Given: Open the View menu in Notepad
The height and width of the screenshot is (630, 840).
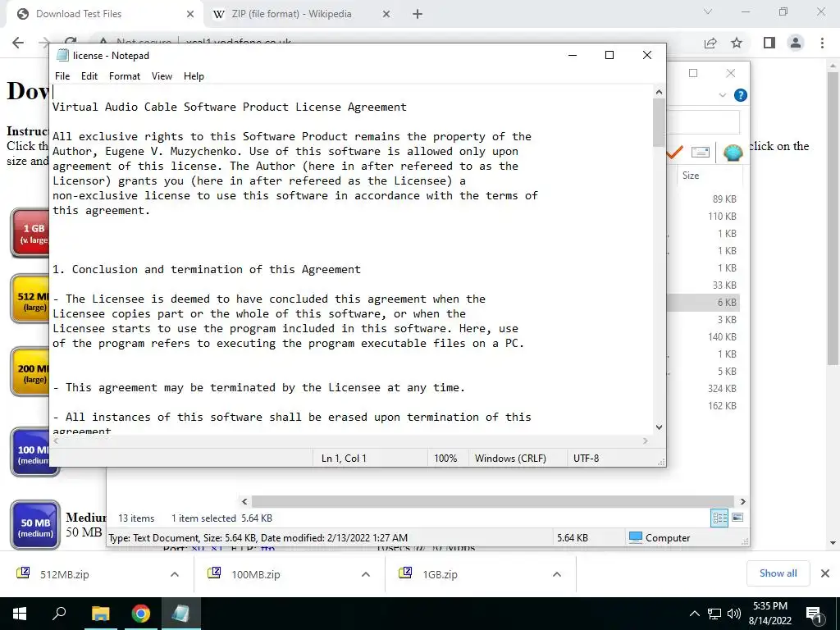Looking at the screenshot, I should point(162,76).
